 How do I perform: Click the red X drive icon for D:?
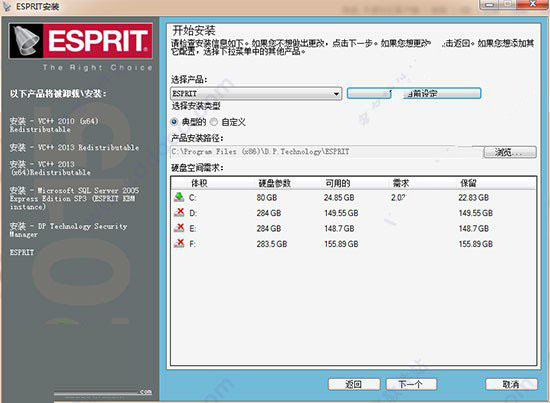[179, 212]
